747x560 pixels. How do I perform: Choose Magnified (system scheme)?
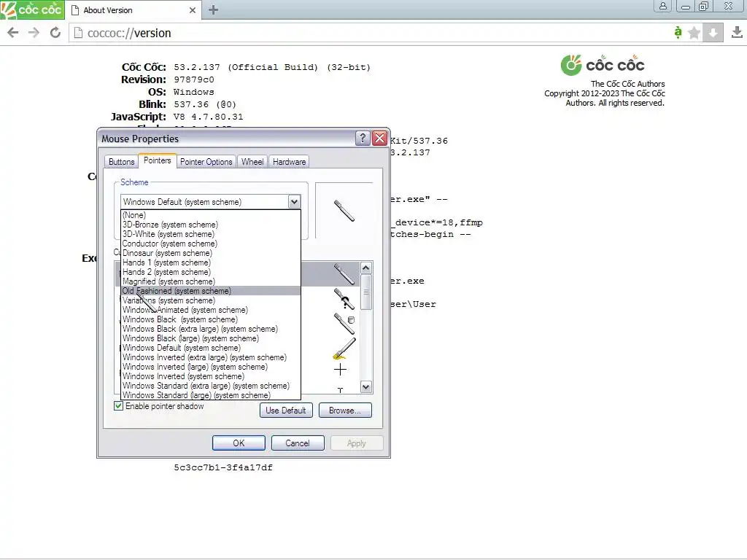point(211,281)
